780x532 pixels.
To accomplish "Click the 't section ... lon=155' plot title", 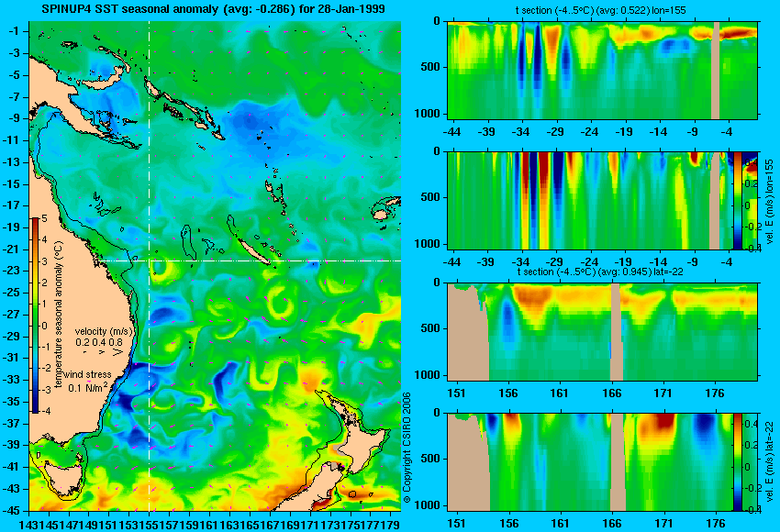I will (600, 10).
